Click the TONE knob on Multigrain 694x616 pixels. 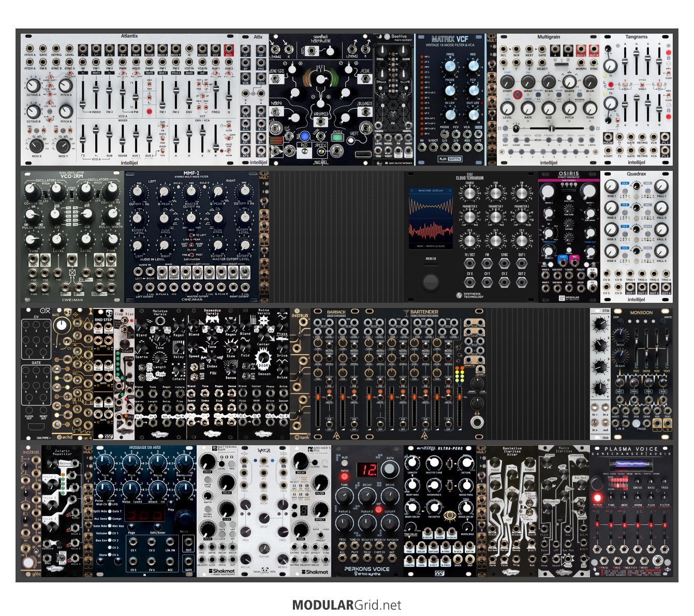[590, 108]
